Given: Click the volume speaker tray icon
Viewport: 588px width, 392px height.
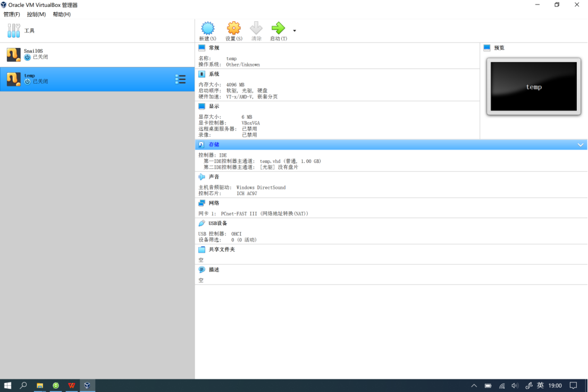Looking at the screenshot, I should coord(515,386).
